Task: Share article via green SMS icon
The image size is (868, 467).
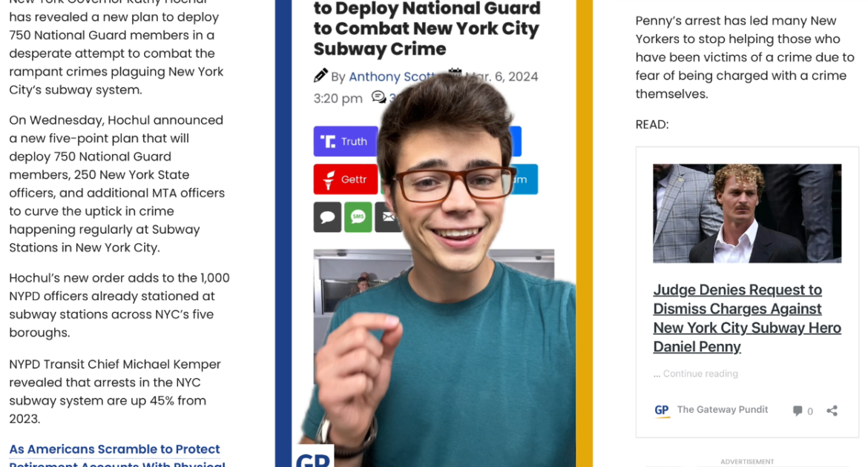Action: 358,217
